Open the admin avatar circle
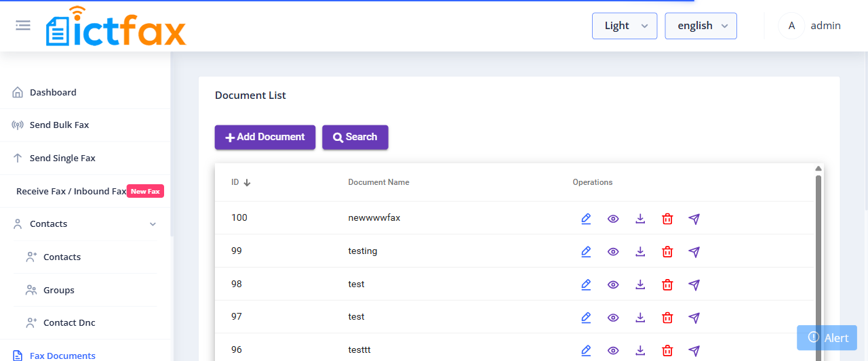The width and height of the screenshot is (868, 361). (x=791, y=26)
